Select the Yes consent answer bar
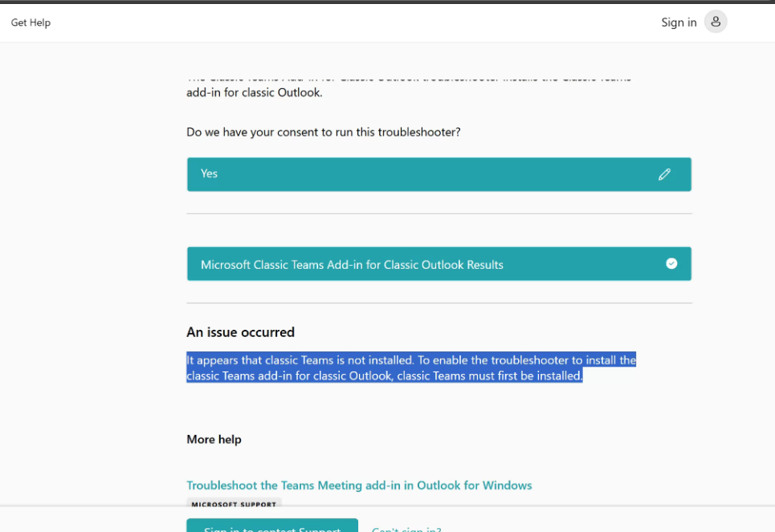The width and height of the screenshot is (775, 532). pos(439,174)
